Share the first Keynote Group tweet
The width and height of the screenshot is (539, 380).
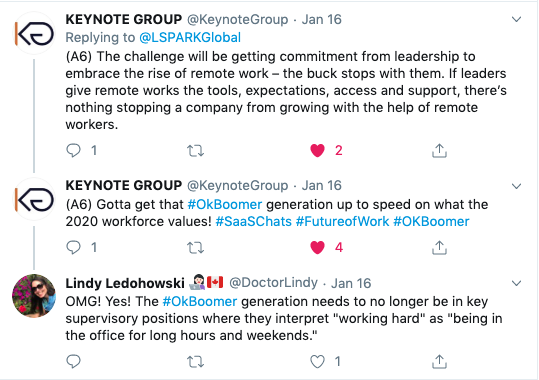pos(439,150)
